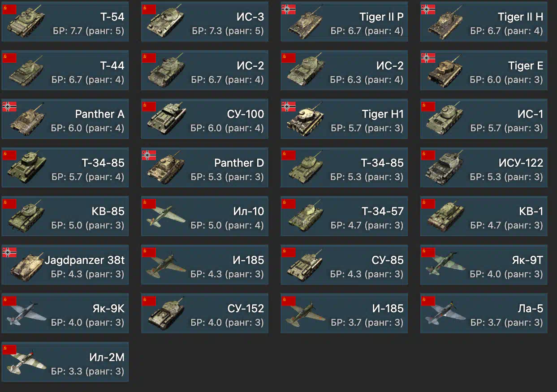The width and height of the screenshot is (557, 392).
Task: Click the German flag on Tiger II H
Action: click(x=428, y=9)
